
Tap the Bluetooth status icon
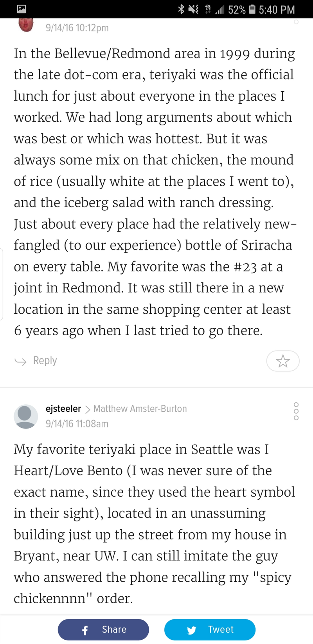tap(181, 9)
